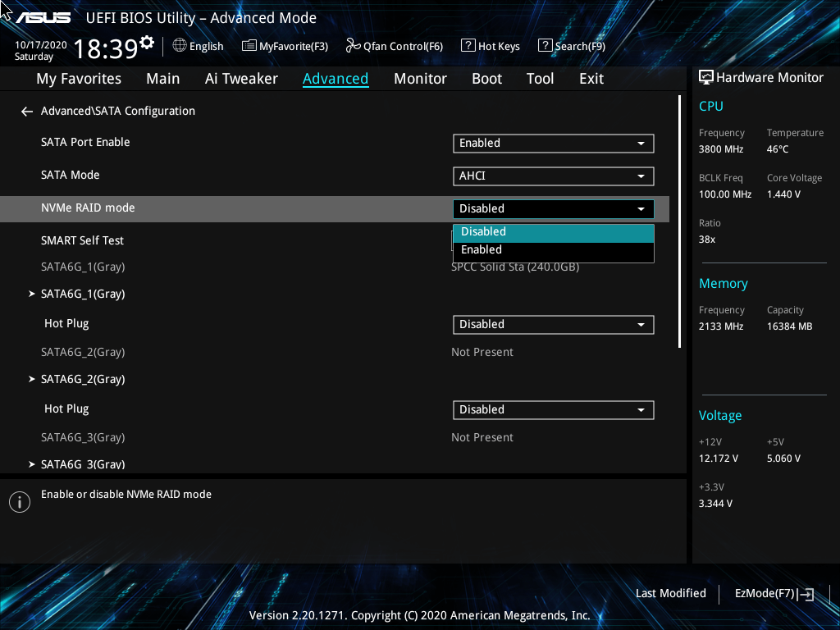
Task: Click the +12V 12.172 V reading
Action: coord(719,459)
